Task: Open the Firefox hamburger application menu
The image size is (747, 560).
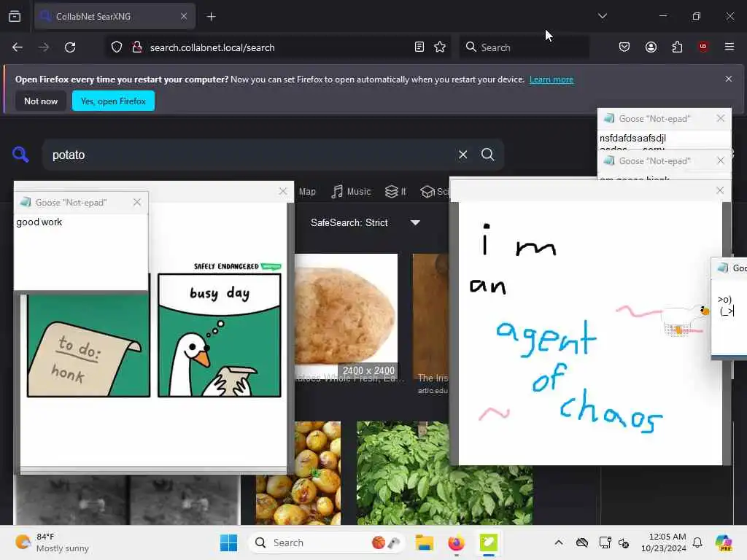Action: coord(729,47)
